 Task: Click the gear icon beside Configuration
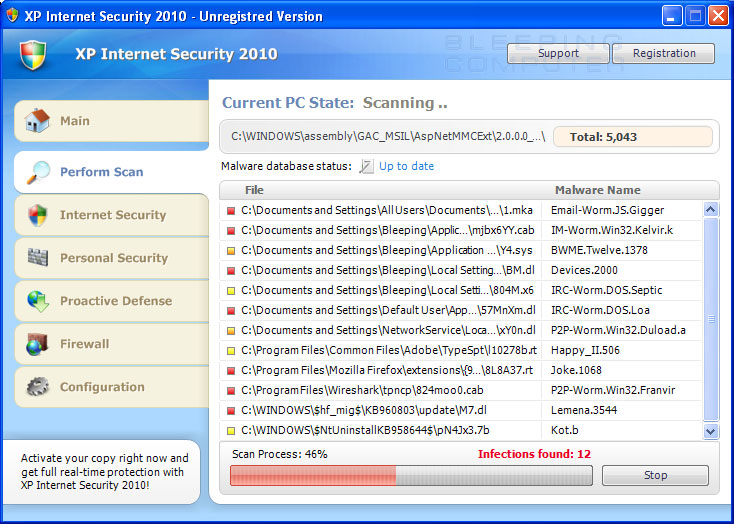[37, 387]
